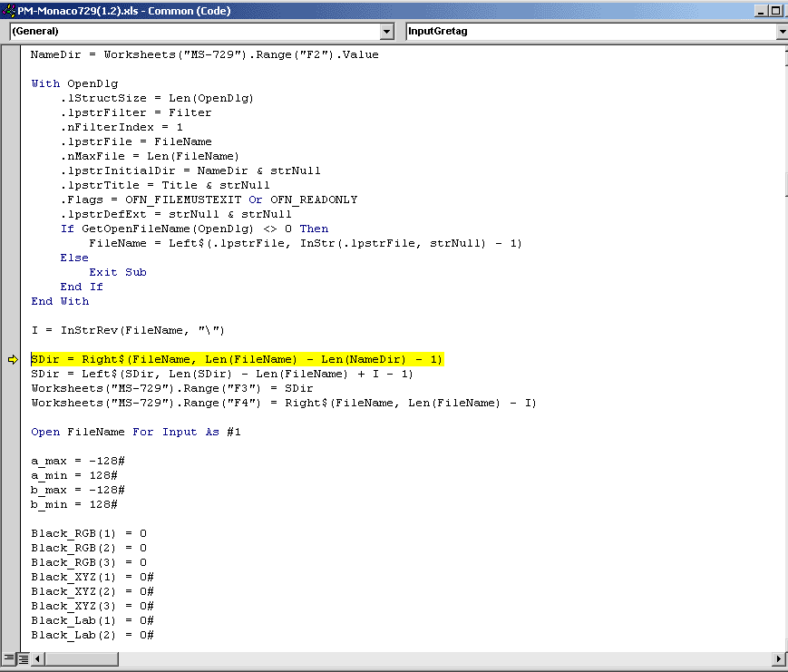Click the 'b_max = -128#' line
Image resolution: width=788 pixels, height=672 pixels.
point(78,490)
